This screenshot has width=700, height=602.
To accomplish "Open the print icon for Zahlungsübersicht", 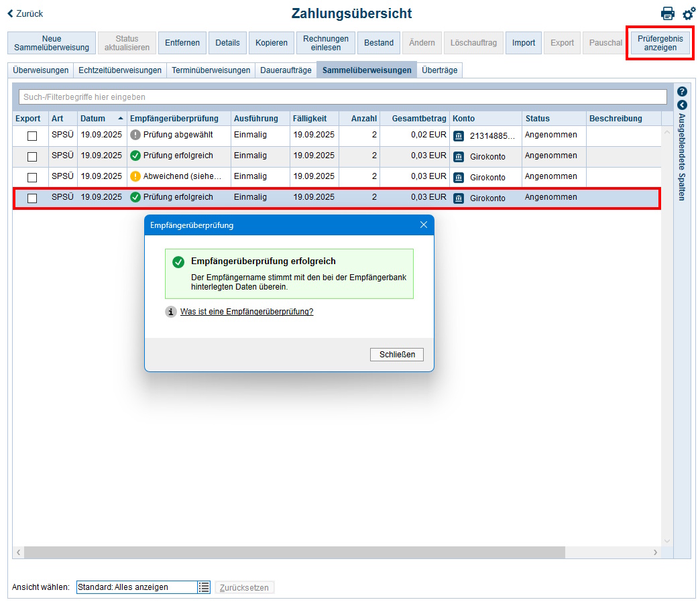I will 668,13.
